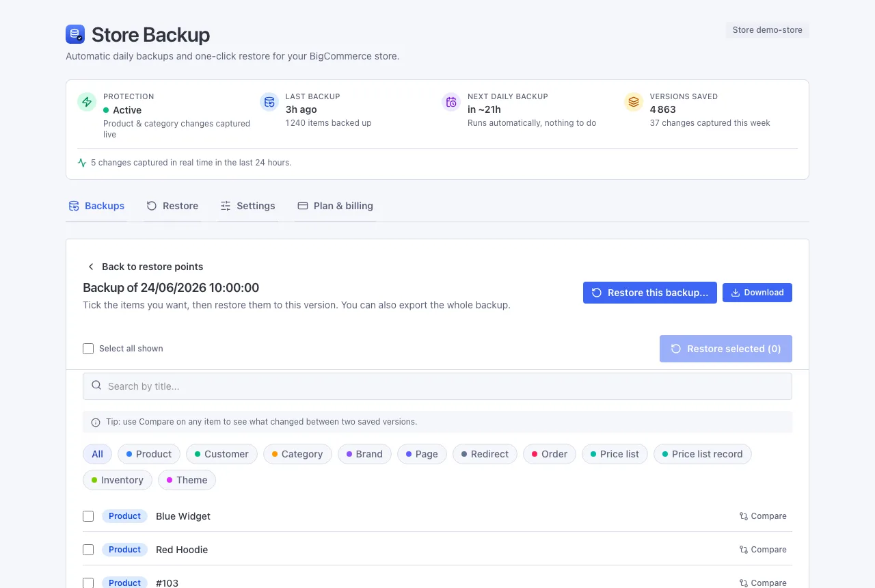Tick the checkbox for product #103
Screen dimensions: 875x588
coord(88,583)
